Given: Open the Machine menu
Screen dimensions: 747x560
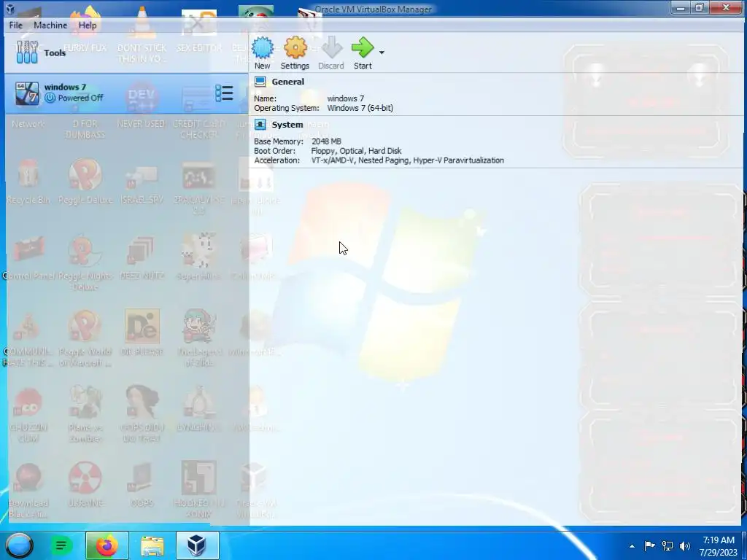Looking at the screenshot, I should tap(50, 26).
